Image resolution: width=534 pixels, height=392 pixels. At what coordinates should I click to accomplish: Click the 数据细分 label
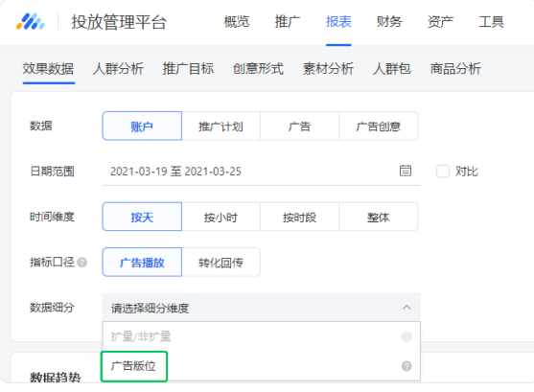coord(52,308)
